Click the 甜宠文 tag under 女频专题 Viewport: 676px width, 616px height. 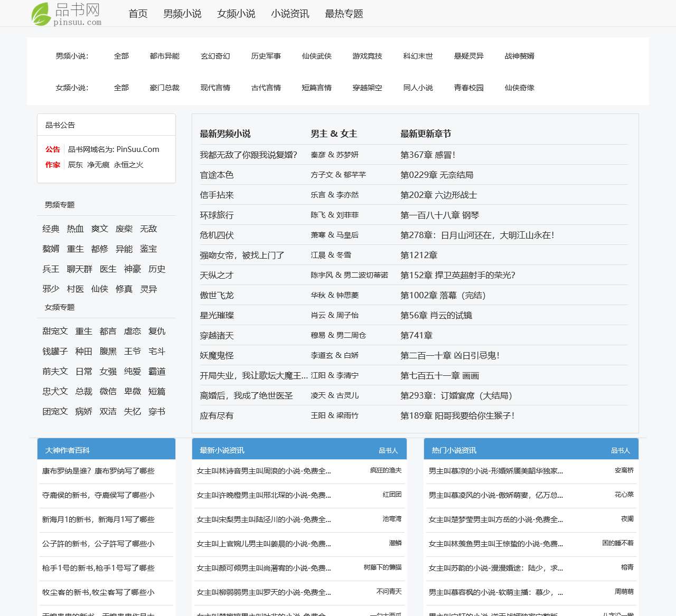[54, 331]
